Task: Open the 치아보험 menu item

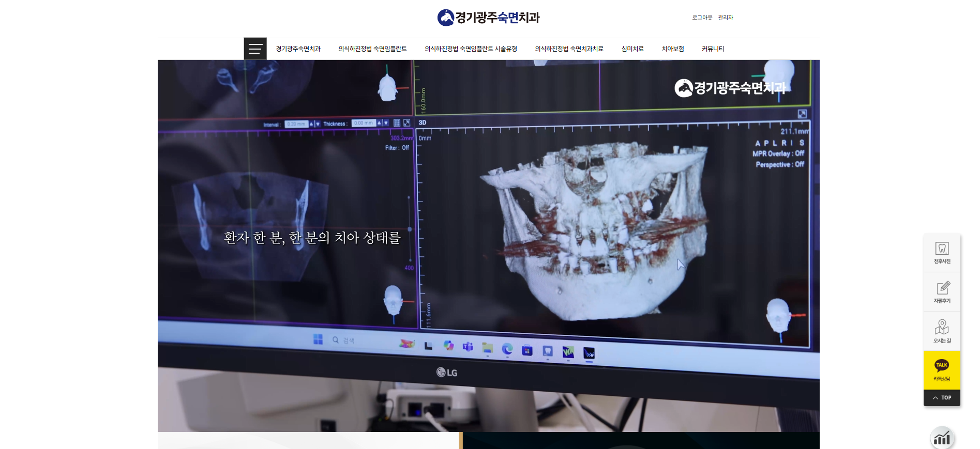Action: [x=673, y=49]
